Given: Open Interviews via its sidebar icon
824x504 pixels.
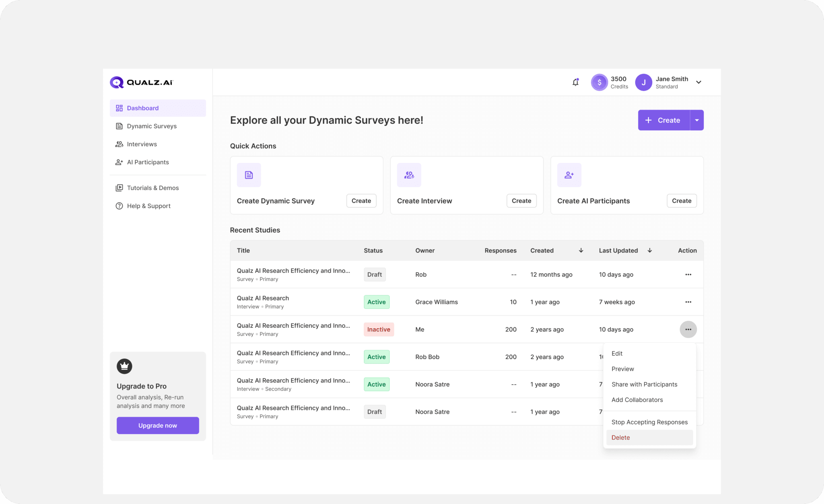Looking at the screenshot, I should [119, 144].
